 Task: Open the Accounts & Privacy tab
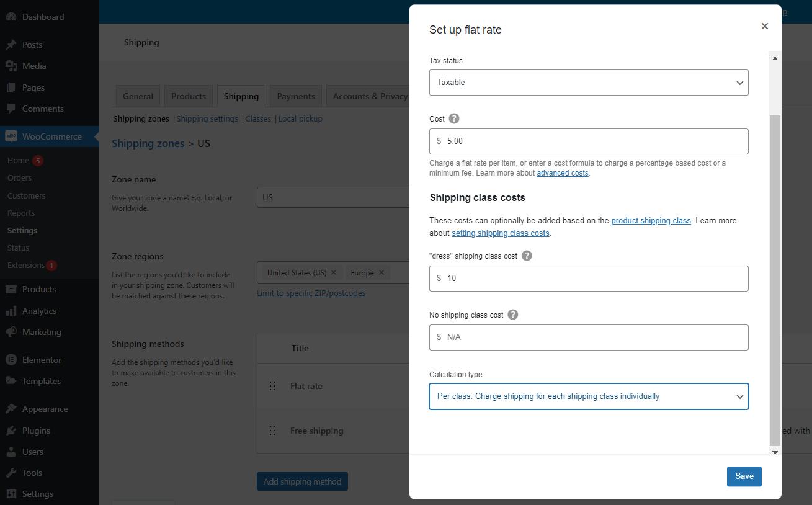370,96
